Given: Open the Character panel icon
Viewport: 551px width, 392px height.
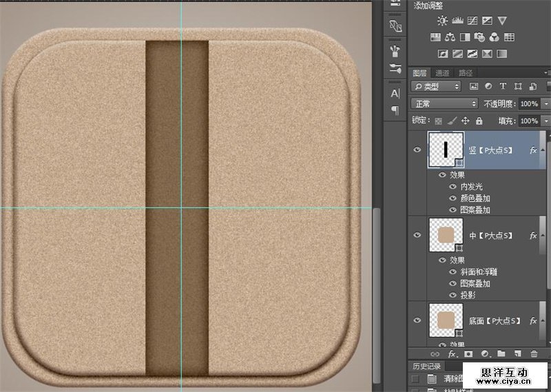Looking at the screenshot, I should click(x=395, y=93).
